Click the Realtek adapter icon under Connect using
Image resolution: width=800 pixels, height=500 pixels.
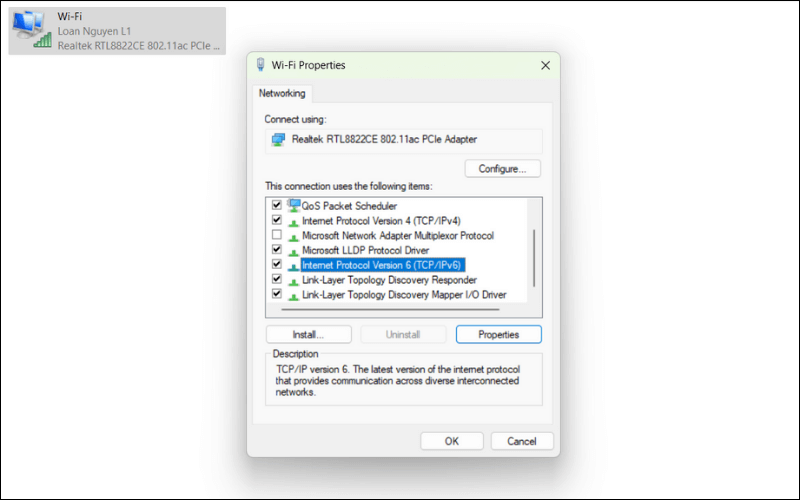(278, 140)
